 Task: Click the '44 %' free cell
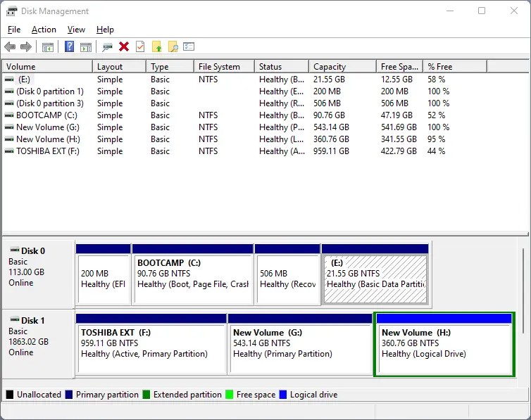pyautogui.click(x=436, y=151)
